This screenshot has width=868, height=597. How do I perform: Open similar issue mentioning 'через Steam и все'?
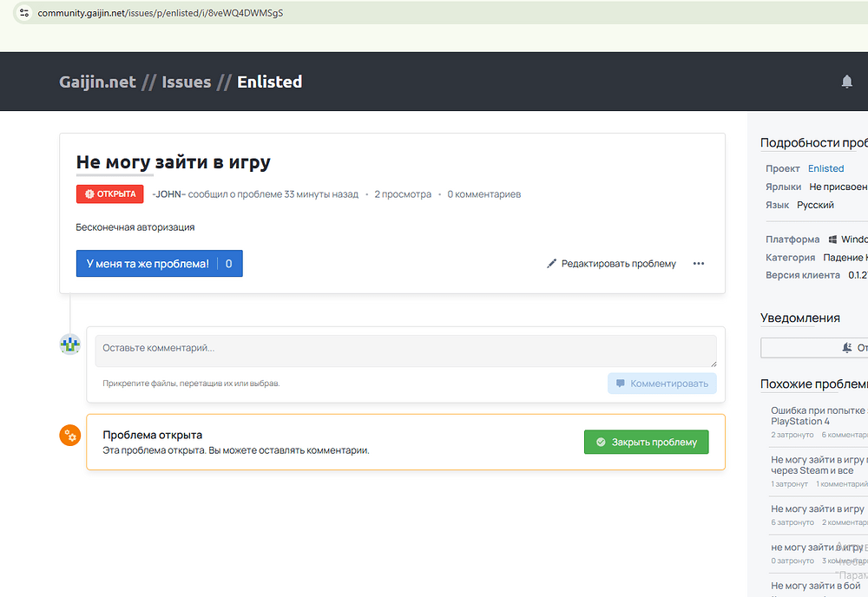point(818,465)
